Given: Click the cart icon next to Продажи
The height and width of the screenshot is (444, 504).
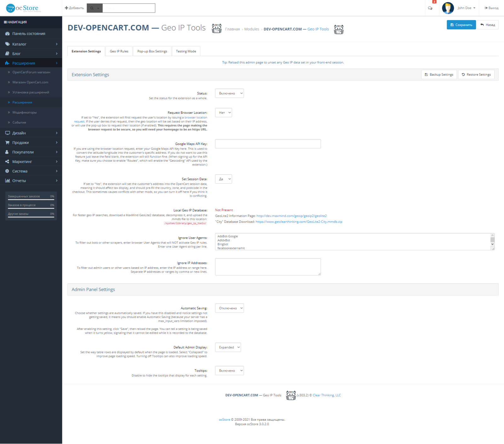Looking at the screenshot, I should [8, 142].
